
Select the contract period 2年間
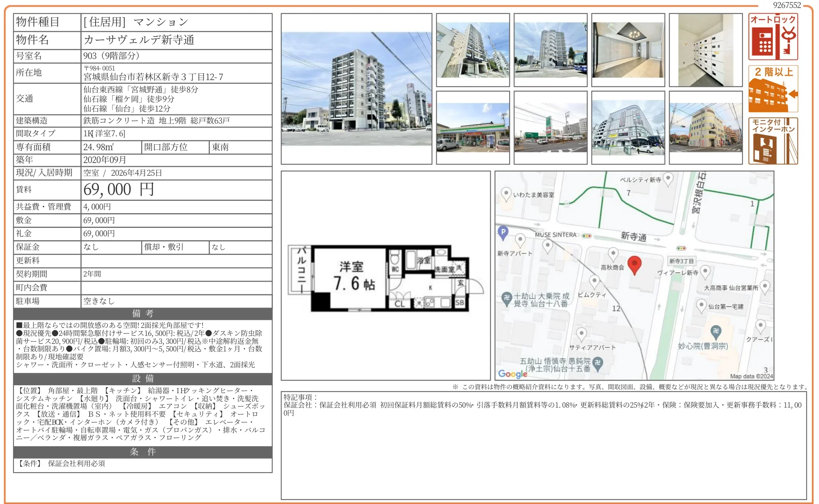point(92,274)
